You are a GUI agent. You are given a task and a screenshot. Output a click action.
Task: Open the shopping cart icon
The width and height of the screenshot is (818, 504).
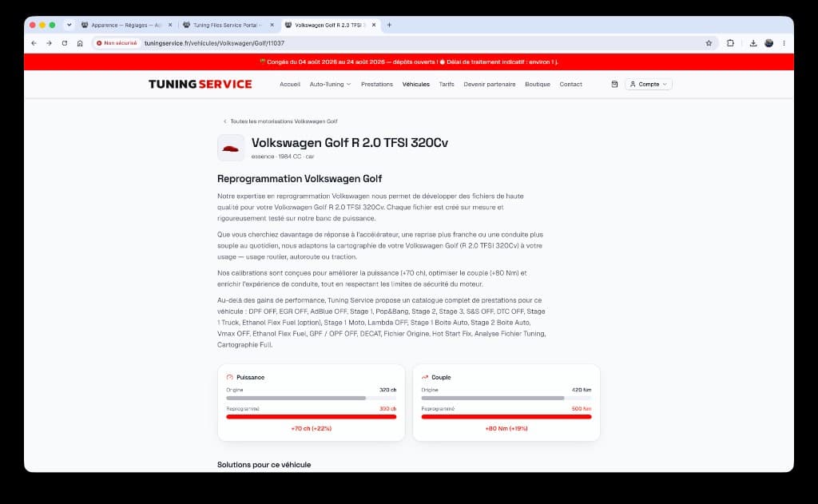point(614,84)
